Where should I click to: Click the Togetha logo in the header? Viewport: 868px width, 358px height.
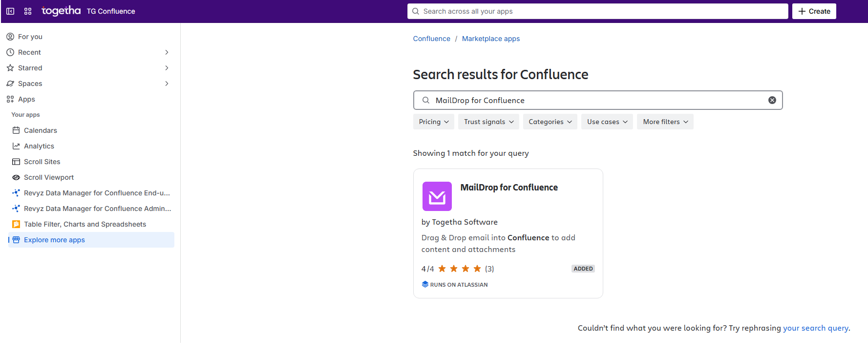[x=61, y=11]
